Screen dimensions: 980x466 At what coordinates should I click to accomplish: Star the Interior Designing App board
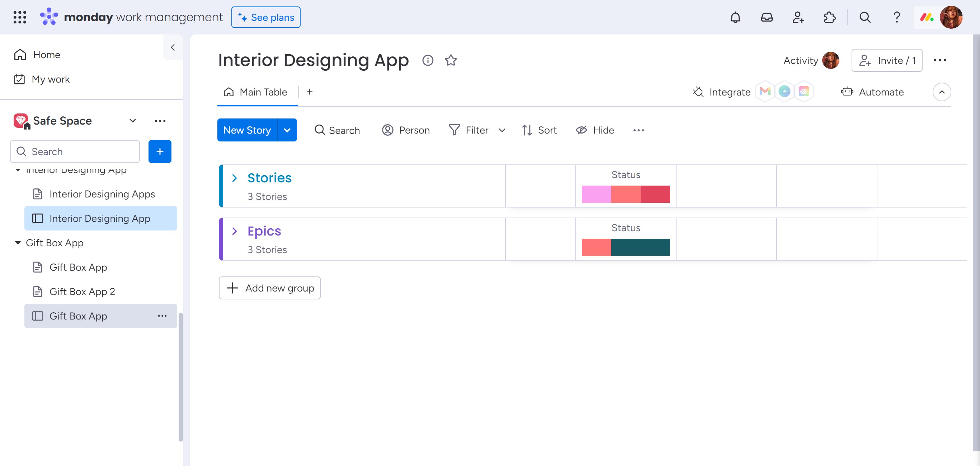[x=451, y=60]
